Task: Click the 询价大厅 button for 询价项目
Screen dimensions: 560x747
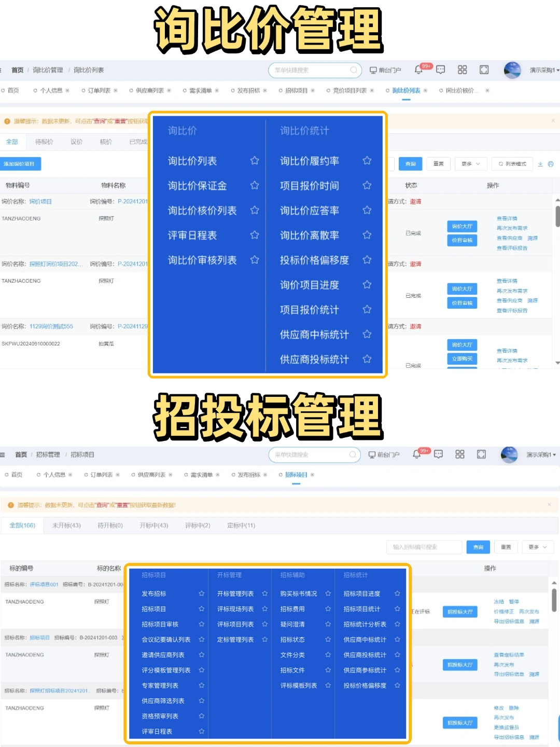Action: [x=462, y=226]
